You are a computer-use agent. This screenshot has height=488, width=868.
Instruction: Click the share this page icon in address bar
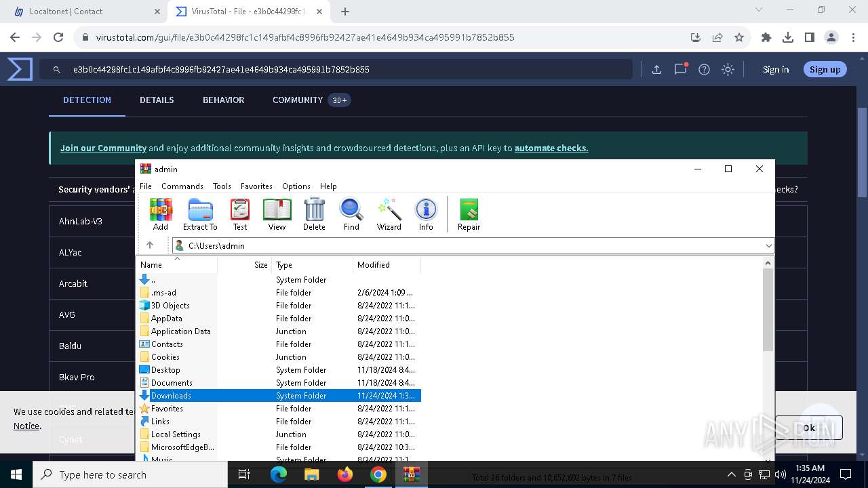click(x=717, y=37)
